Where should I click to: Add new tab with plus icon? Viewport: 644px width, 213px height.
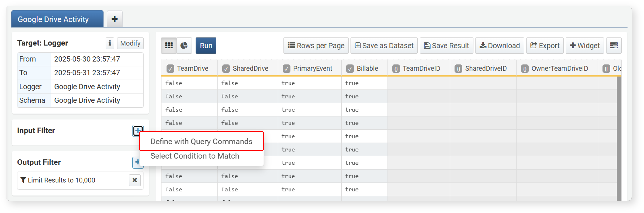coord(114,19)
